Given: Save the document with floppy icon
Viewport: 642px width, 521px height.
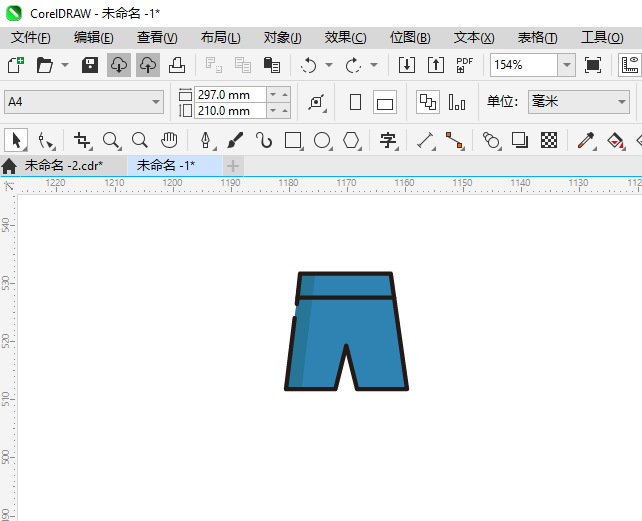Looking at the screenshot, I should pyautogui.click(x=90, y=65).
